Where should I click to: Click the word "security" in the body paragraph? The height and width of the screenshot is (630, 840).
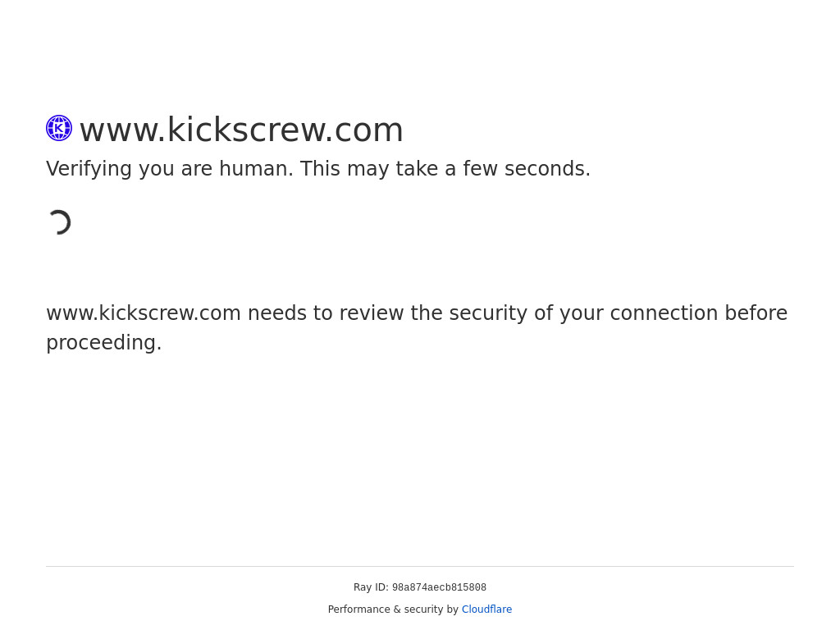tap(486, 313)
